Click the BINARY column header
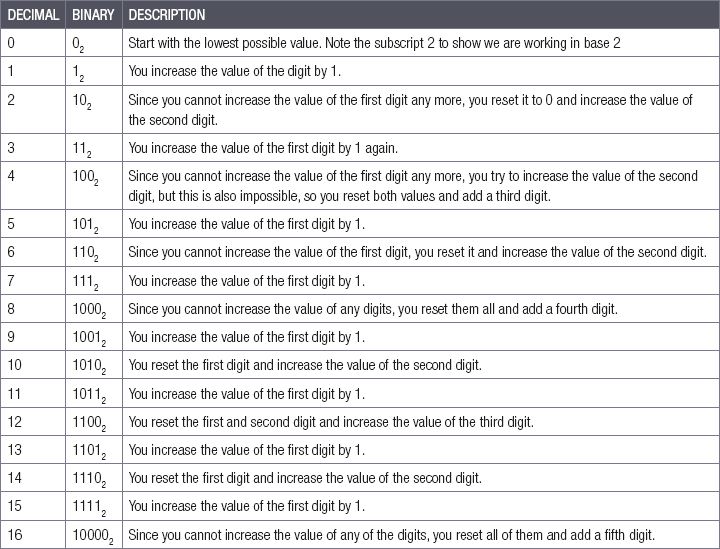 pos(93,16)
